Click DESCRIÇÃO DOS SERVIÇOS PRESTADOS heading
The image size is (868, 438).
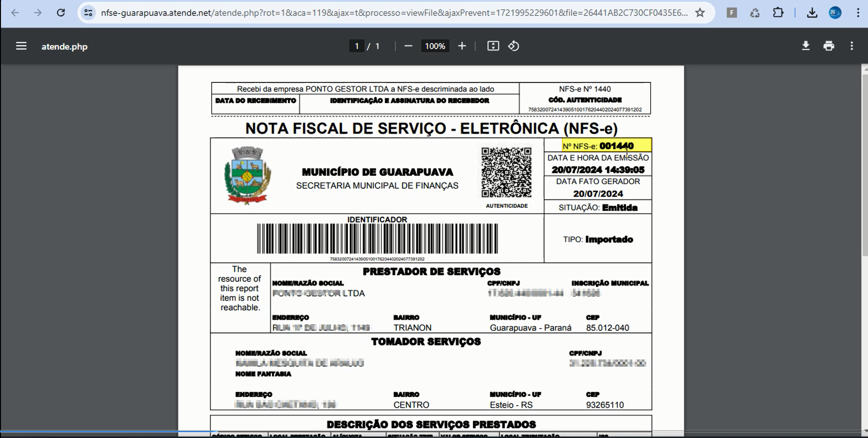[431, 425]
